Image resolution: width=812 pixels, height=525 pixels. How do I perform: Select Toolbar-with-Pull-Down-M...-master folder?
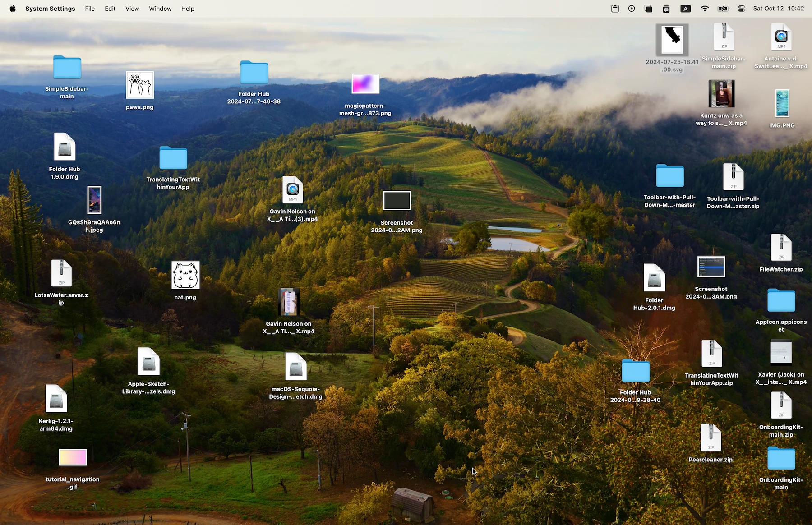point(670,176)
